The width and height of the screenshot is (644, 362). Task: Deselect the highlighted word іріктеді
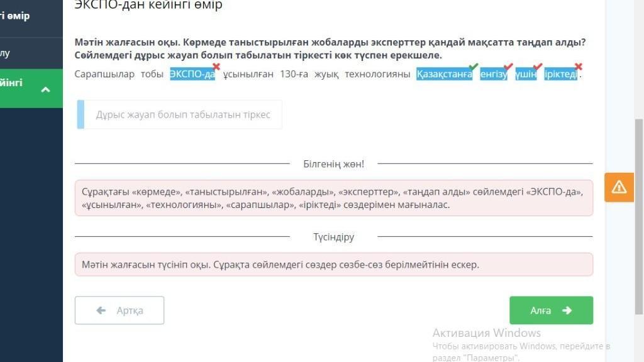click(560, 75)
